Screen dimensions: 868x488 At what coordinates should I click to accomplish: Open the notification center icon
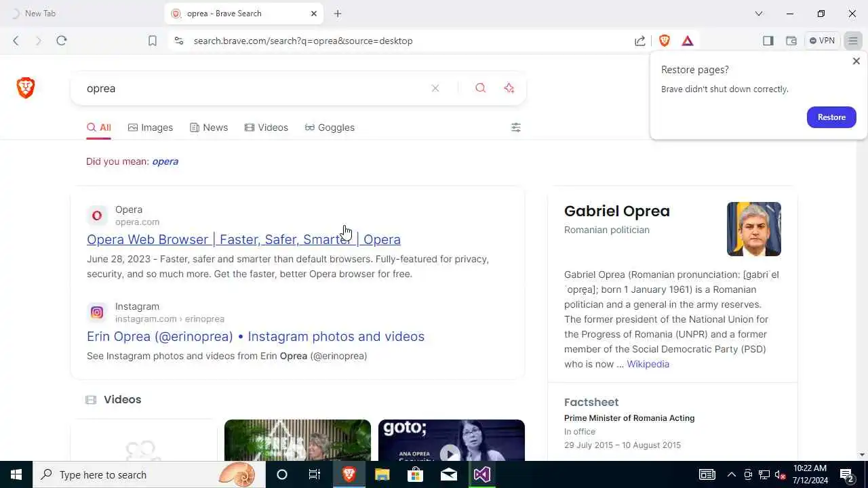tap(847, 474)
